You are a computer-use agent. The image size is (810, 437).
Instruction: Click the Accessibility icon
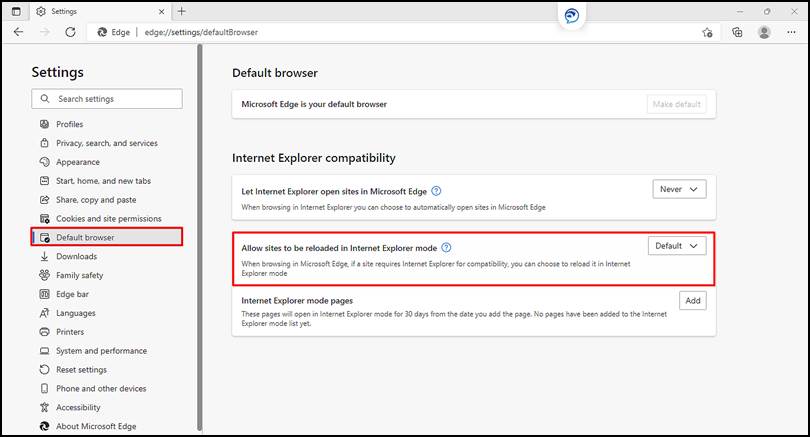[x=44, y=407]
